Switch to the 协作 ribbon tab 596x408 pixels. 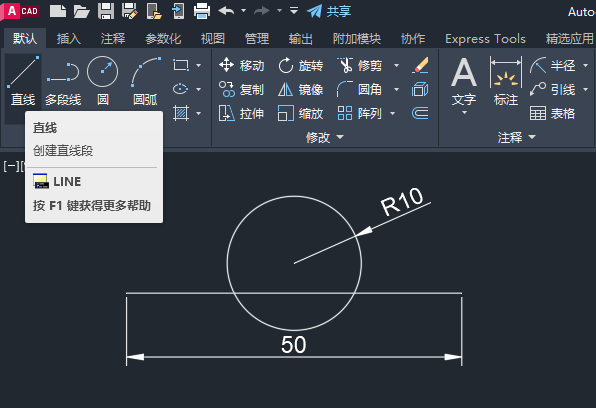(x=413, y=38)
